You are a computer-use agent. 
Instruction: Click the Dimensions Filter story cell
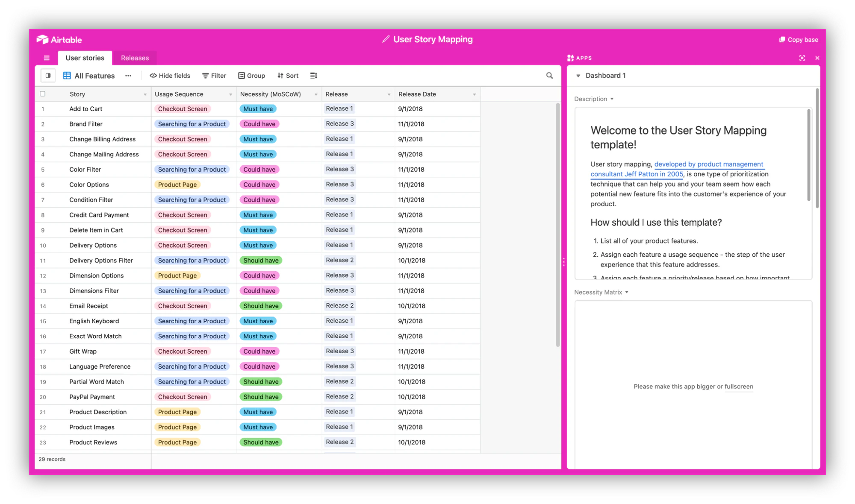[94, 291]
